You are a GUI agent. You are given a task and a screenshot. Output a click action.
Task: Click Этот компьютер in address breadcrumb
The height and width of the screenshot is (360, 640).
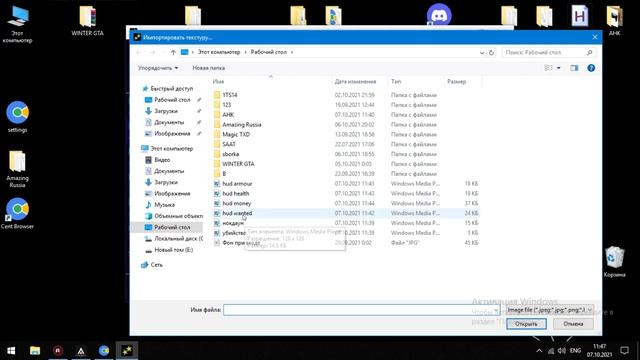coord(219,52)
